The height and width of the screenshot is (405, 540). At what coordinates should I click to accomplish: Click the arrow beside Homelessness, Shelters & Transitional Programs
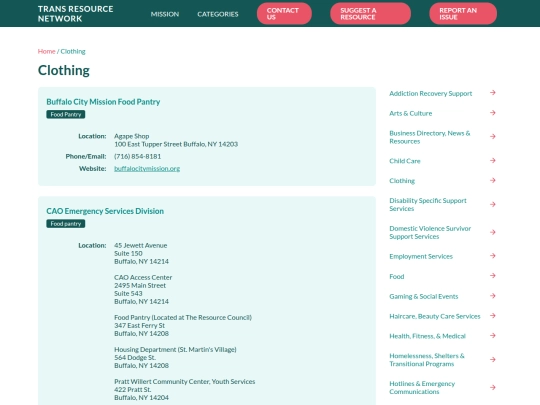point(493,360)
